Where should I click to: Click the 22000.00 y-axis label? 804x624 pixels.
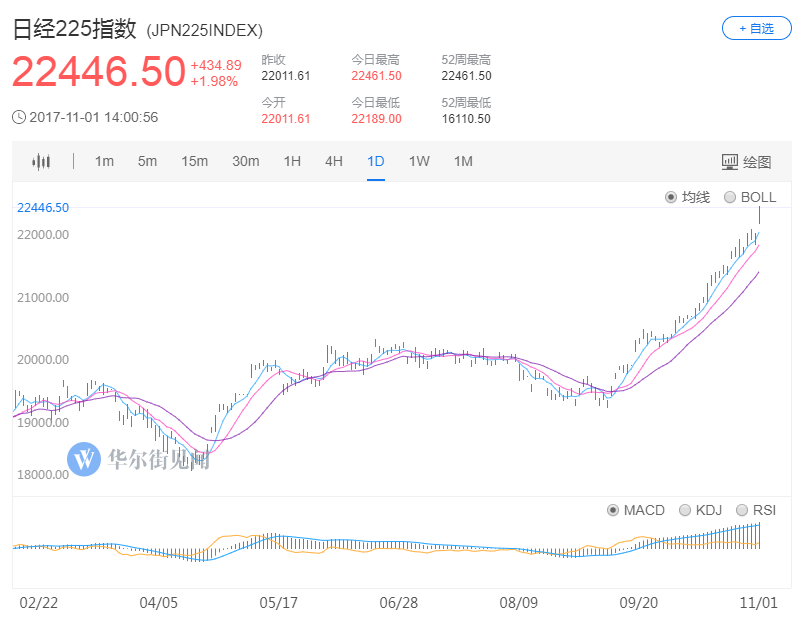pos(43,235)
